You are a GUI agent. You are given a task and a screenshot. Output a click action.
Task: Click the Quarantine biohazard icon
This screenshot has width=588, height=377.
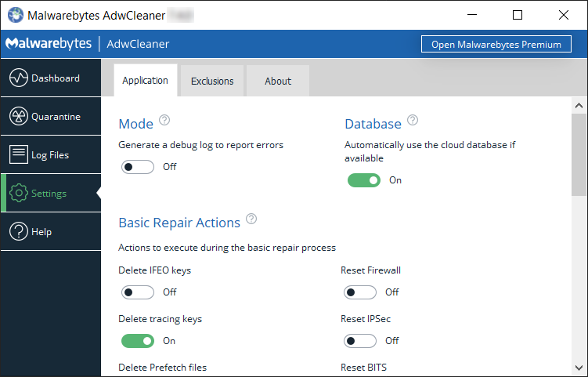19,117
